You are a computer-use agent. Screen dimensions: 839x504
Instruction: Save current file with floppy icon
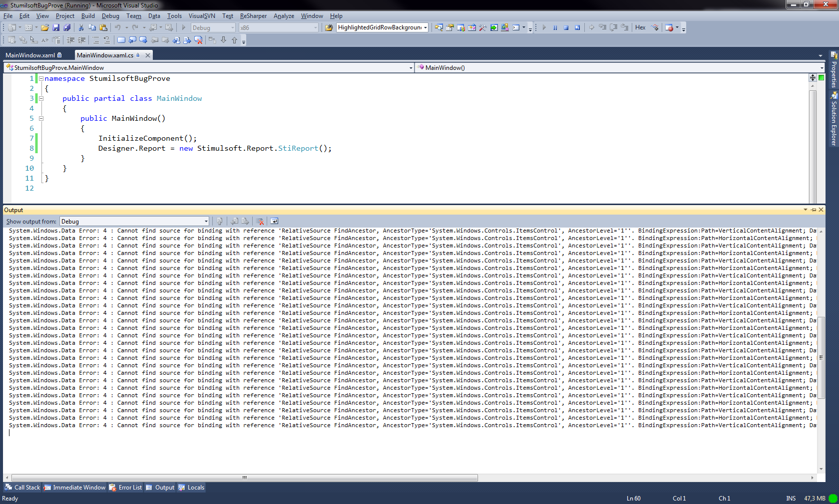[x=56, y=28]
